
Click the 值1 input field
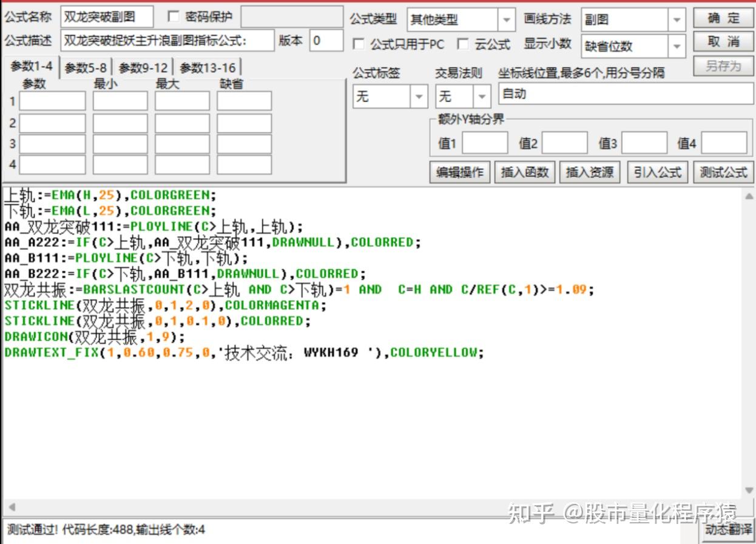tap(485, 143)
